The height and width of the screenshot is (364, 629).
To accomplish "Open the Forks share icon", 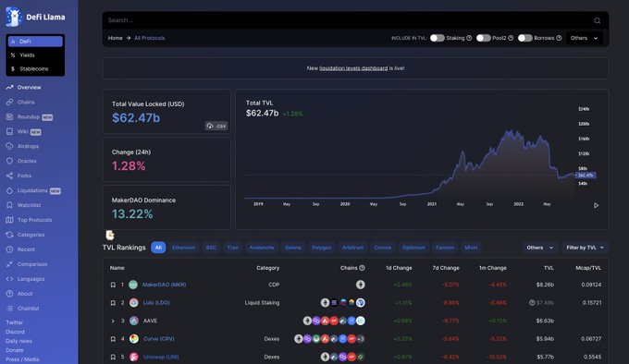I will coord(9,176).
